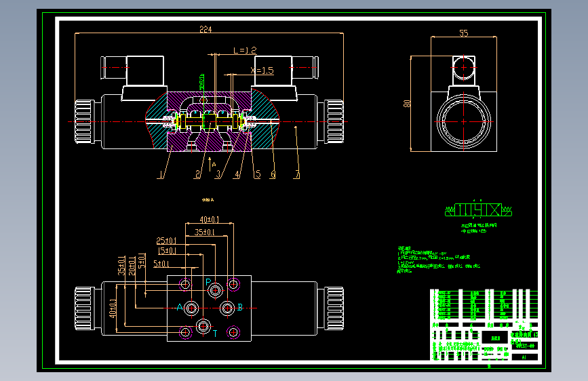Select the green hydraulic valve schematic symbol
The width and height of the screenshot is (588, 381).
click(x=478, y=209)
